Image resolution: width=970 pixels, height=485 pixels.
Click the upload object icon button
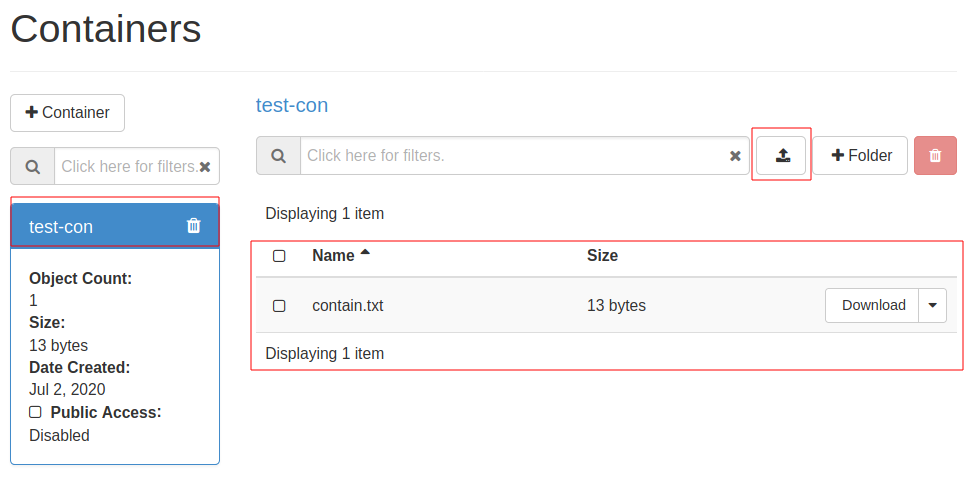point(781,155)
